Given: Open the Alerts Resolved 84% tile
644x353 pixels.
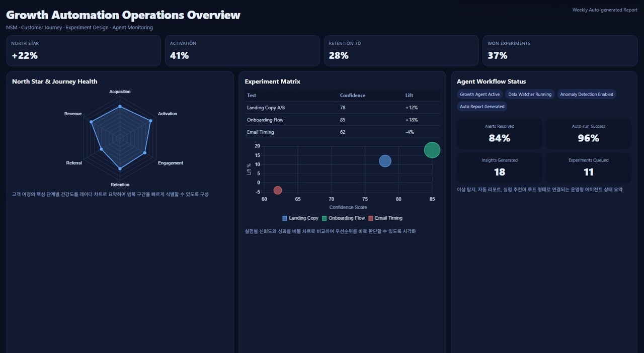Looking at the screenshot, I should click(x=500, y=134).
